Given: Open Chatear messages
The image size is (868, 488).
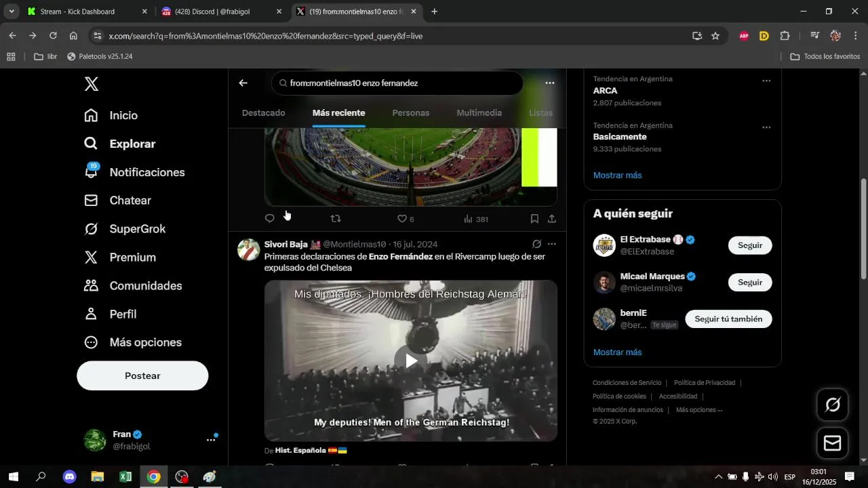Looking at the screenshot, I should pyautogui.click(x=117, y=201).
